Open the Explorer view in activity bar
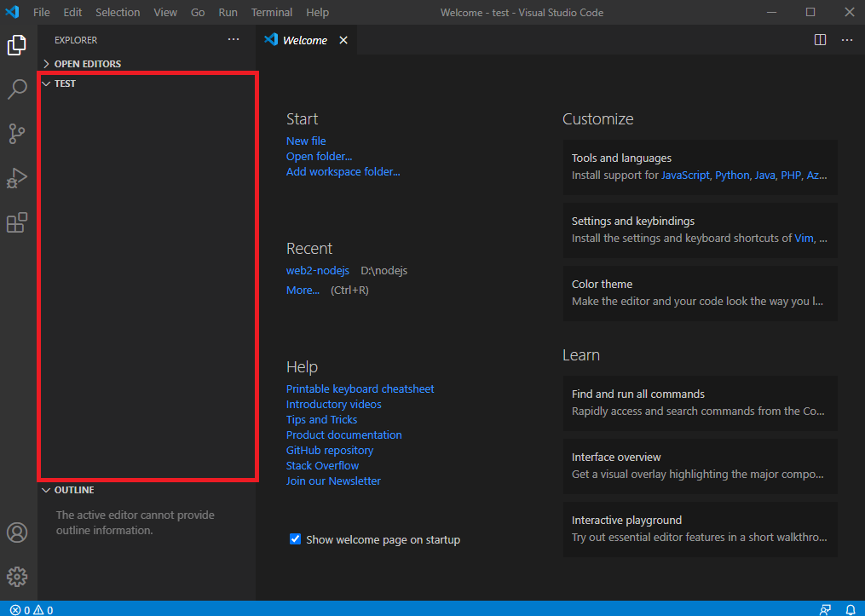This screenshot has height=616, width=865. click(x=16, y=45)
